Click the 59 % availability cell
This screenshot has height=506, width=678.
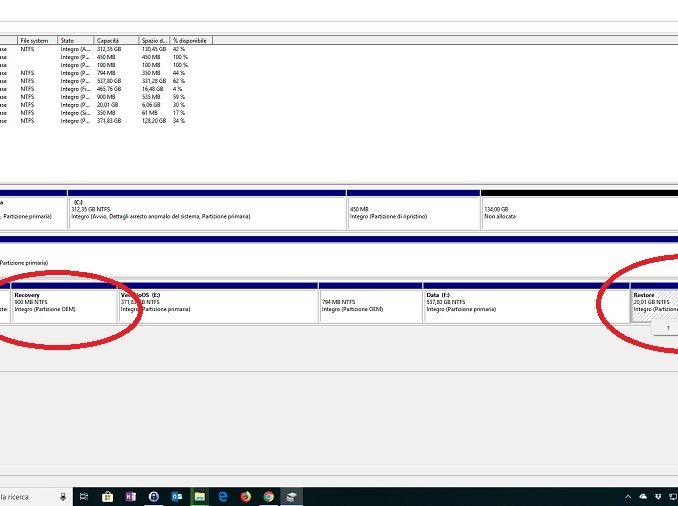click(x=179, y=97)
